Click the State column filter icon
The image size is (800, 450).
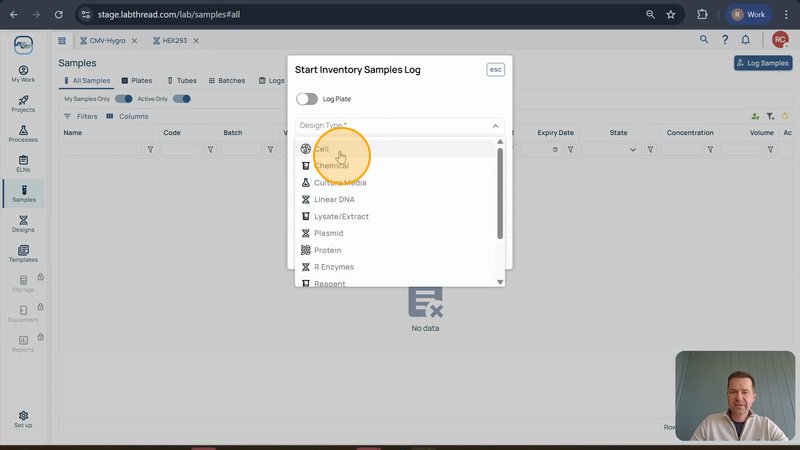pyautogui.click(x=651, y=149)
